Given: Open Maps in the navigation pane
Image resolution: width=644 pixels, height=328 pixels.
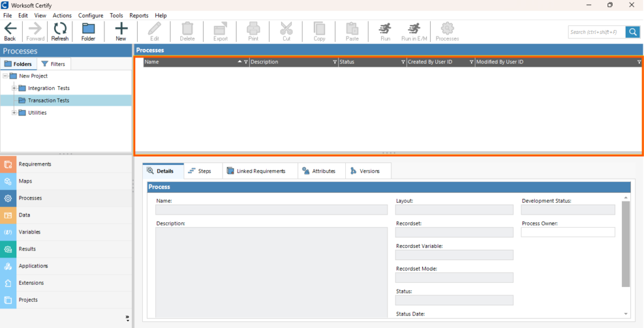Looking at the screenshot, I should point(65,181).
